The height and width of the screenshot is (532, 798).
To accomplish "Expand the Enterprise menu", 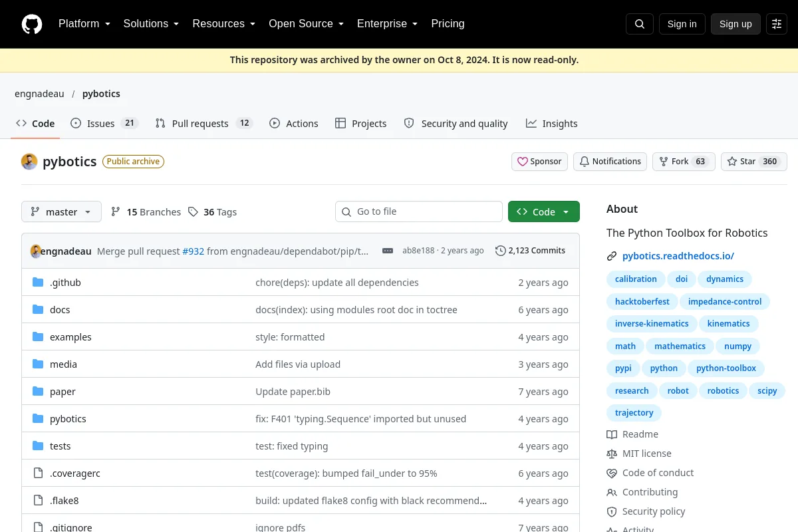I will (388, 24).
